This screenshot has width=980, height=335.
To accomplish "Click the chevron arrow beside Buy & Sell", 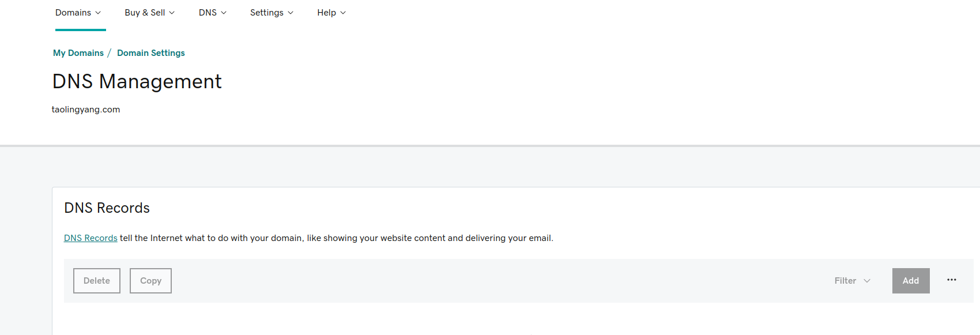I will click(172, 13).
